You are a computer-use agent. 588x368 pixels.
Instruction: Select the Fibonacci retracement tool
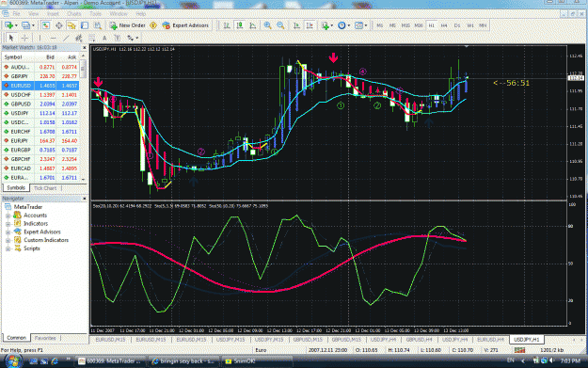(x=92, y=38)
